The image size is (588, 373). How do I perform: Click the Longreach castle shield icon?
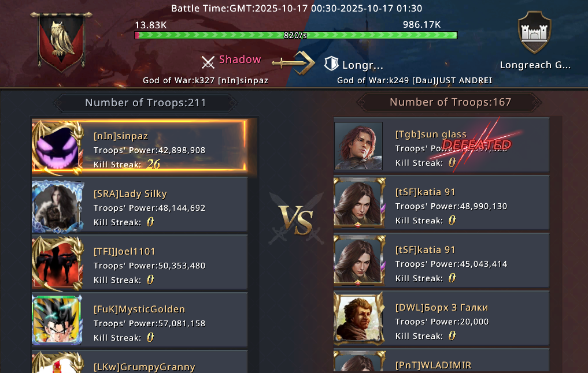pyautogui.click(x=534, y=32)
